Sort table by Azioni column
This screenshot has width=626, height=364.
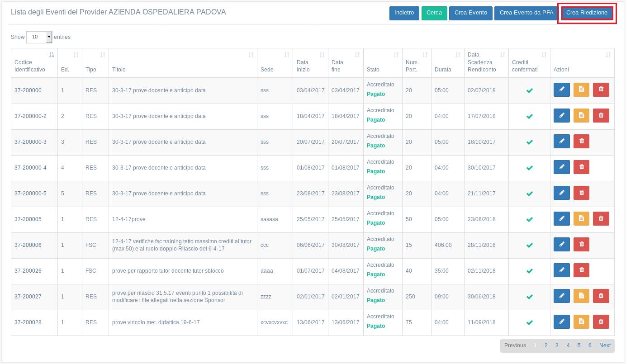click(x=583, y=63)
